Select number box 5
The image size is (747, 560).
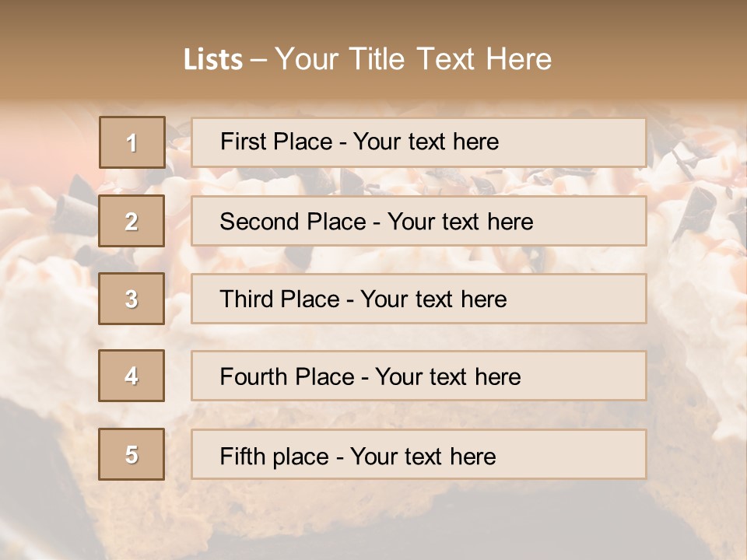click(x=132, y=453)
